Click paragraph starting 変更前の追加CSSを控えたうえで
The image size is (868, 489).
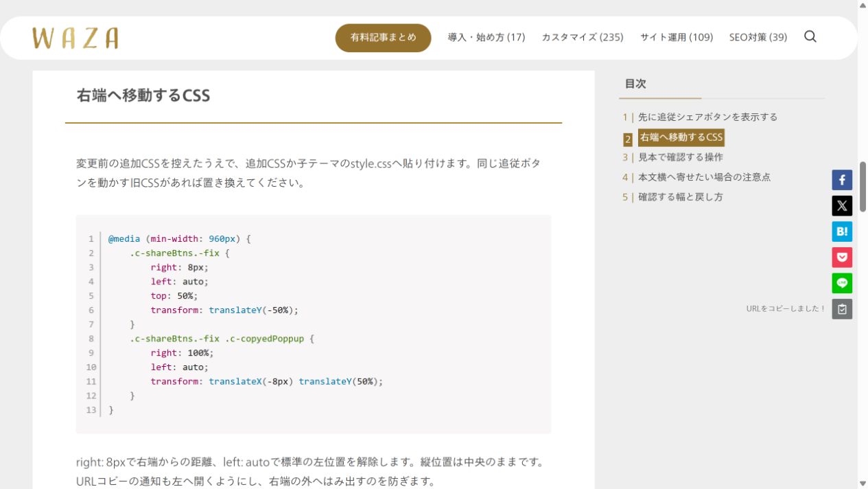[308, 174]
